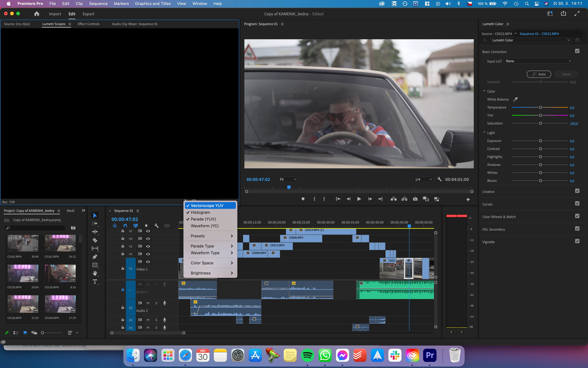Toggle timeline snapping magnet icon
Screen dimensions: 588x368
125,226
